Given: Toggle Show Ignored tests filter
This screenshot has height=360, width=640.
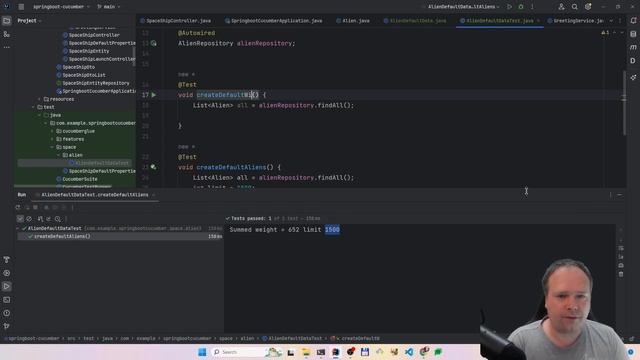Looking at the screenshot, I should 29,219.
